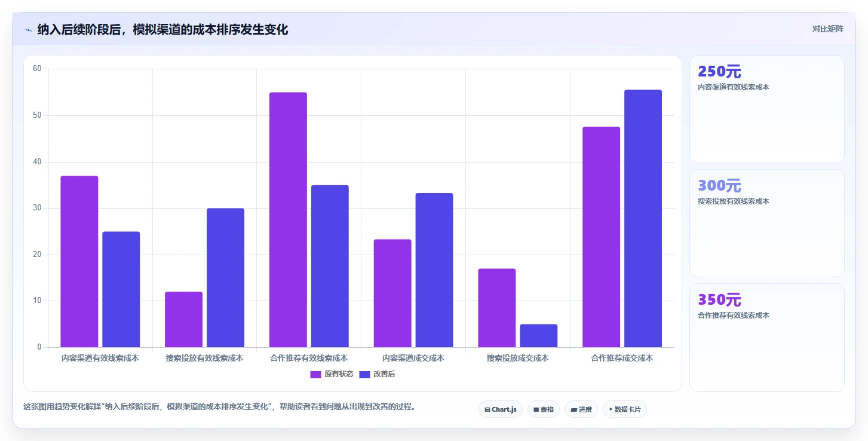Click the 300元 value text

719,186
